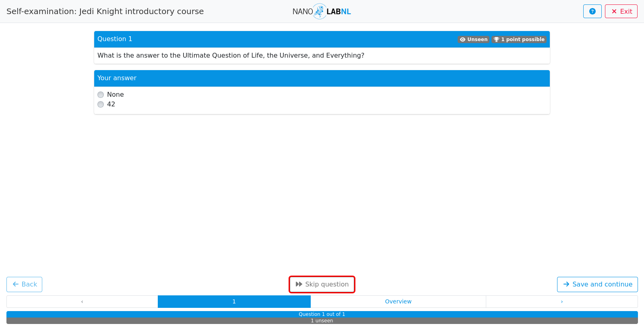This screenshot has width=644, height=328.
Task: Open the help question-mark icon button
Action: [592, 11]
